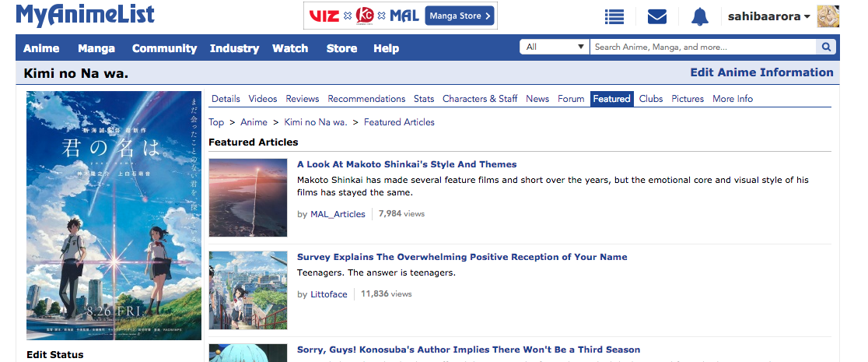Viewport: 868px width, 362px height.
Task: Click the user profile avatar
Action: [x=828, y=16]
